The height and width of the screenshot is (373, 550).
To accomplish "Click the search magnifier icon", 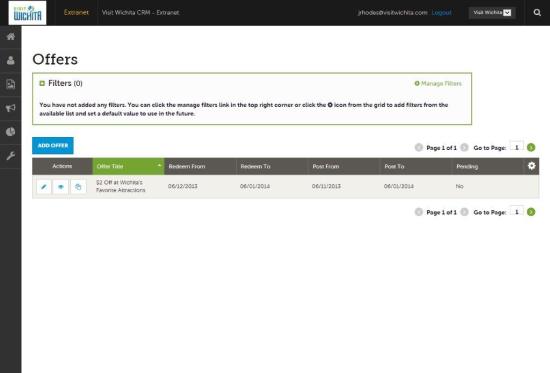I will pos(537,13).
